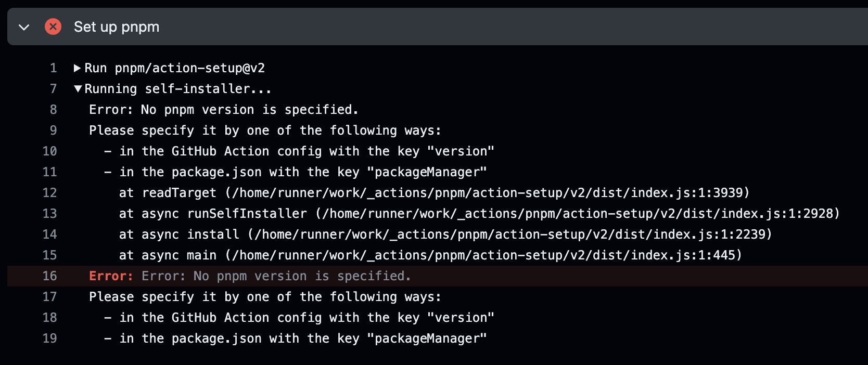Select line number 16 of error line
Screen dimensions: 868x365
point(50,276)
